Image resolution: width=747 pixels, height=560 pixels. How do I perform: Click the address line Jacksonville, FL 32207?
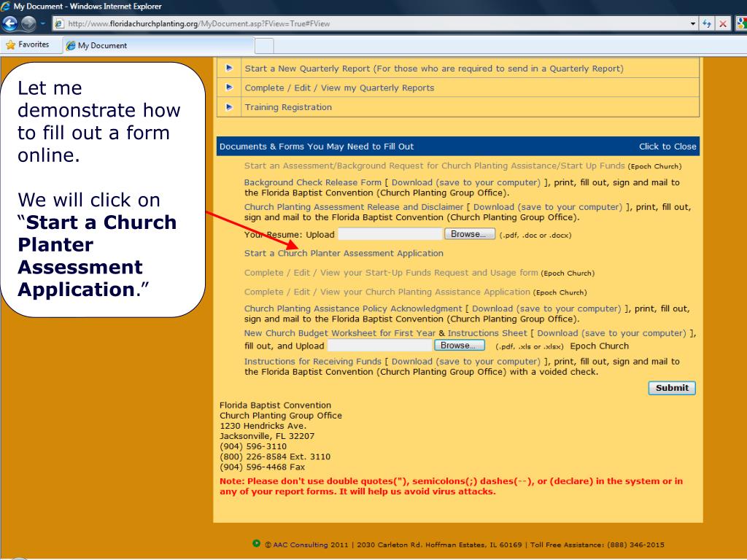tap(267, 436)
